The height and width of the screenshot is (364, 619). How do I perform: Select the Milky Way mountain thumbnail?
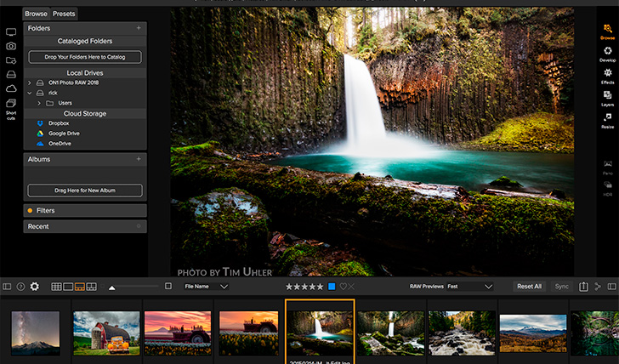click(36, 333)
